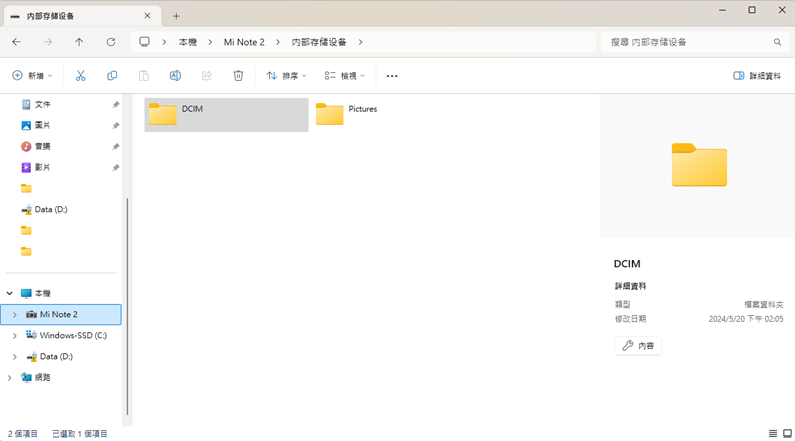The width and height of the screenshot is (795, 441).
Task: Open the 排序 sort dropdown
Action: [x=286, y=76]
